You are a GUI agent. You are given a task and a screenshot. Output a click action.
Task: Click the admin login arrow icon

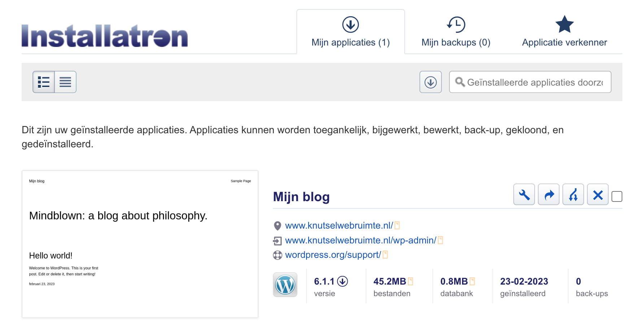point(278,241)
